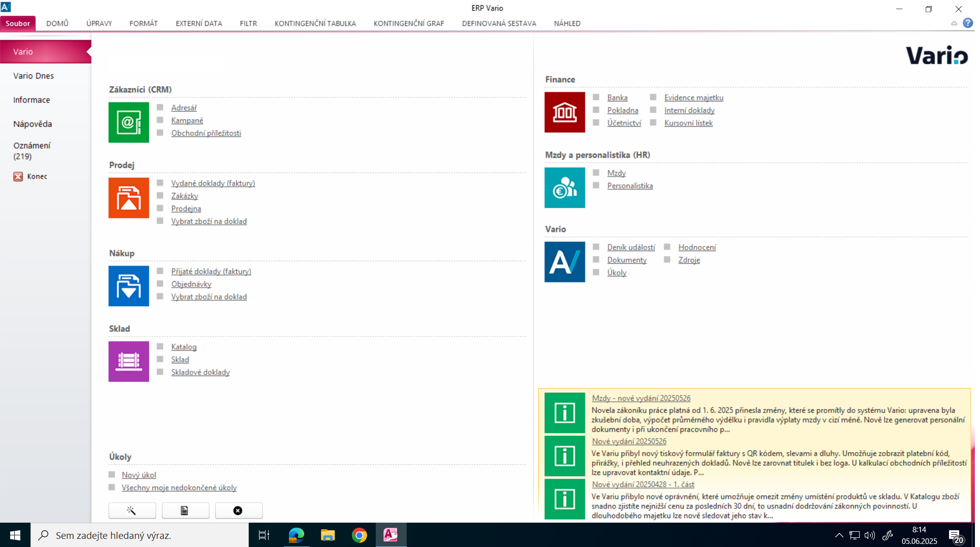Open the Deník událostí link

(x=631, y=247)
